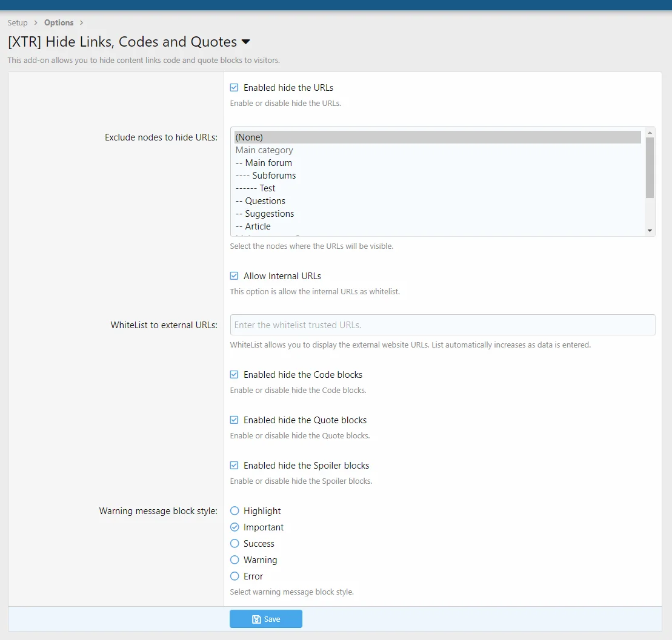Disable the Allow Internal URLs checkbox

(x=235, y=276)
